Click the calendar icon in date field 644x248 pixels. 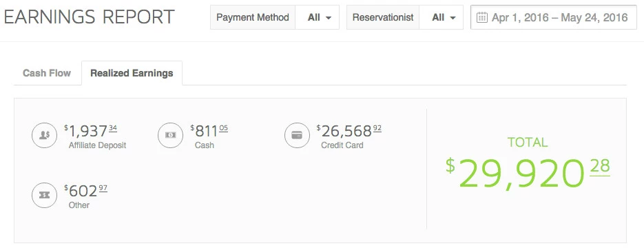click(482, 17)
